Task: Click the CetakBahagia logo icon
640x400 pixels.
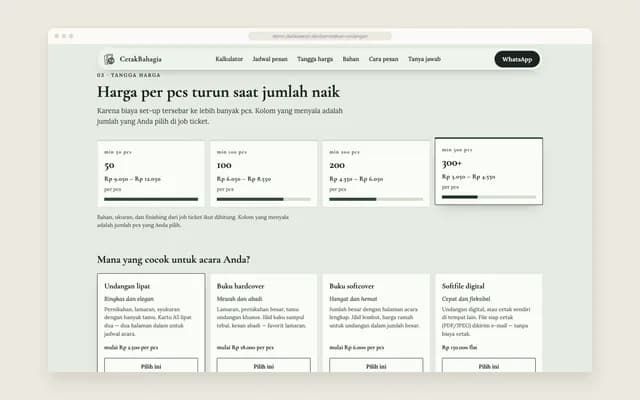Action: click(x=109, y=59)
